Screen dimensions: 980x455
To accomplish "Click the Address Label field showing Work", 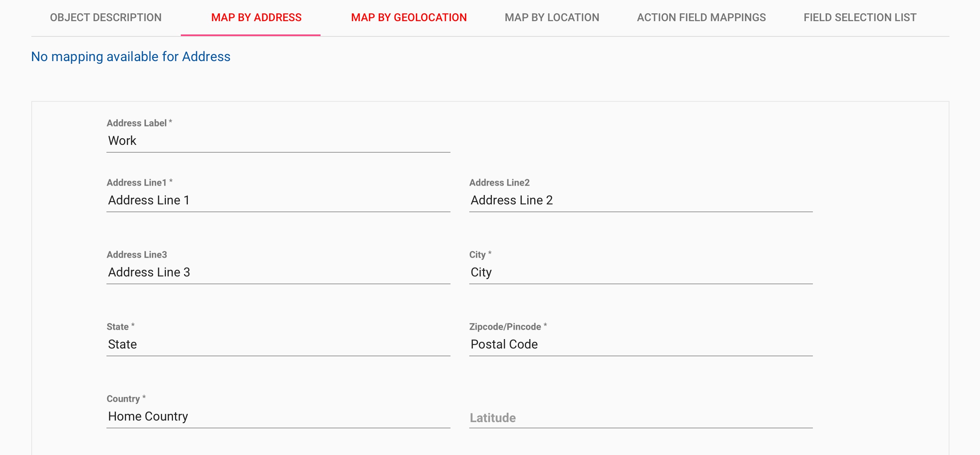I will coord(278,141).
